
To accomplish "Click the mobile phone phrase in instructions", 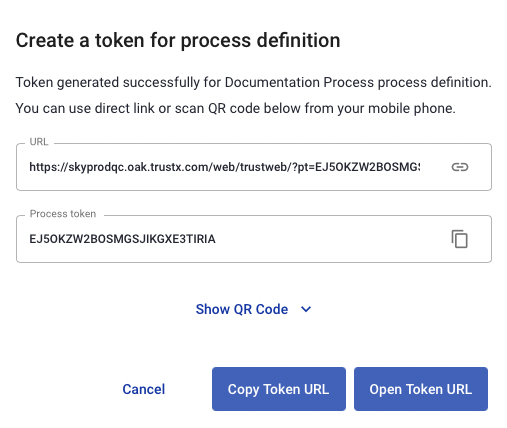I will [412, 108].
